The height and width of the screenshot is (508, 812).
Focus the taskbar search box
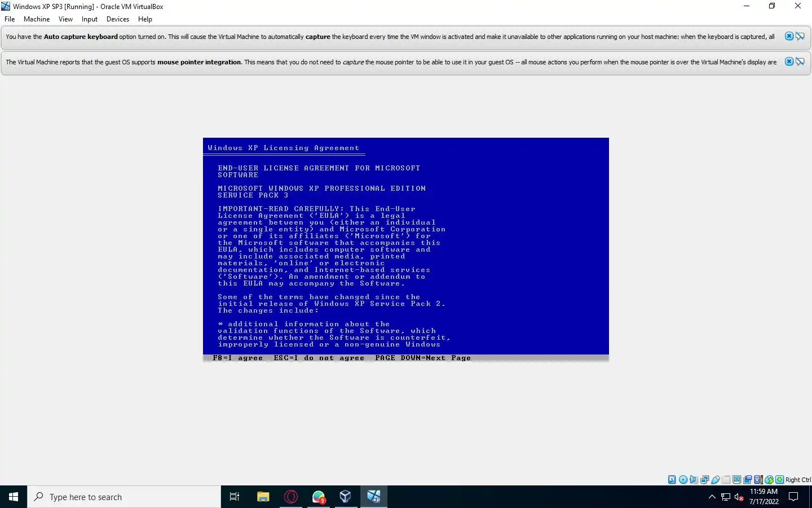[x=124, y=497]
